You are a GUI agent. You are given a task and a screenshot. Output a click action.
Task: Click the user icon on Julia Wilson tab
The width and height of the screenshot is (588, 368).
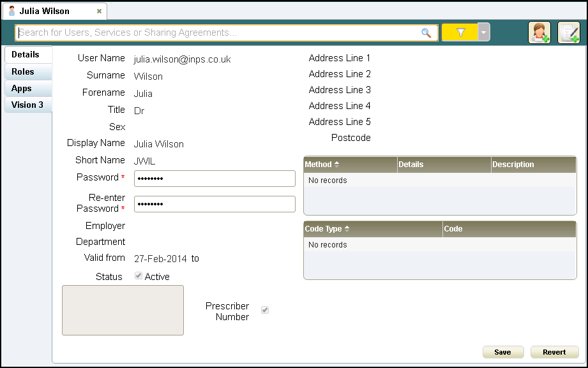click(11, 11)
